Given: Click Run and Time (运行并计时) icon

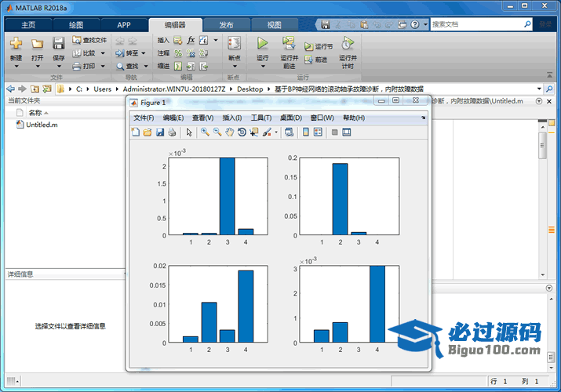Looking at the screenshot, I should pos(347,43).
